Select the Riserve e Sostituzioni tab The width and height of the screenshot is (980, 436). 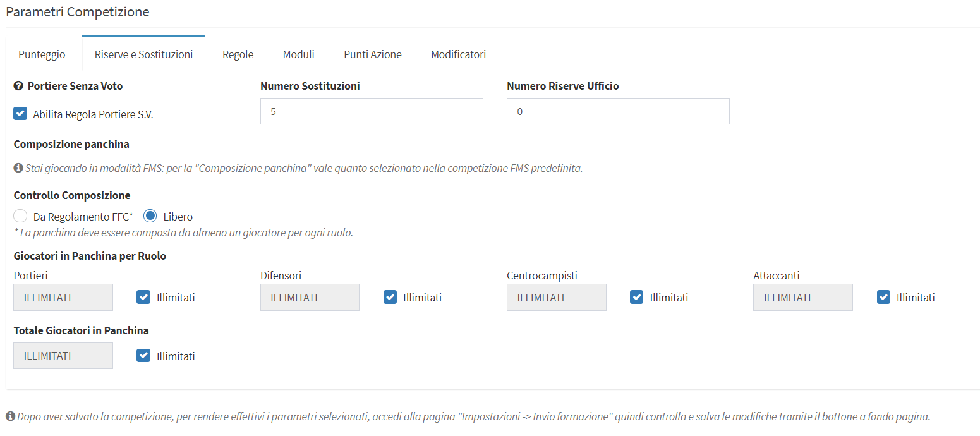tap(143, 54)
